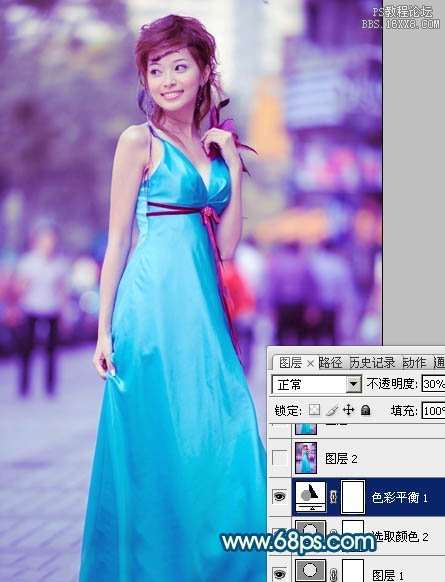Click lock transparent pixels icon
The image size is (445, 582).
[314, 410]
